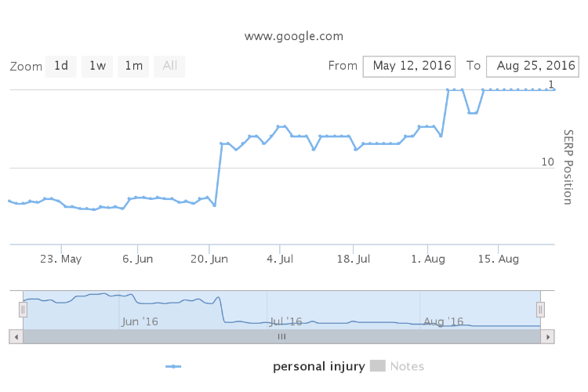Click the last data point at position 1

554,89
